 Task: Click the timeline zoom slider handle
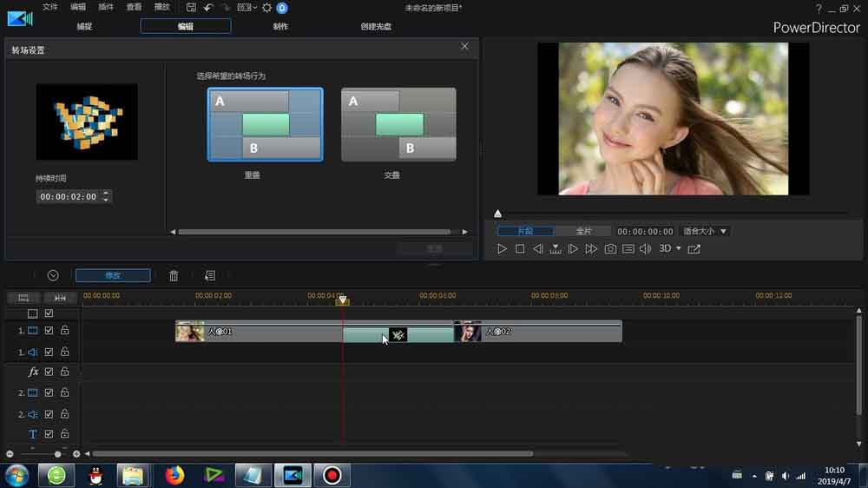(x=58, y=454)
